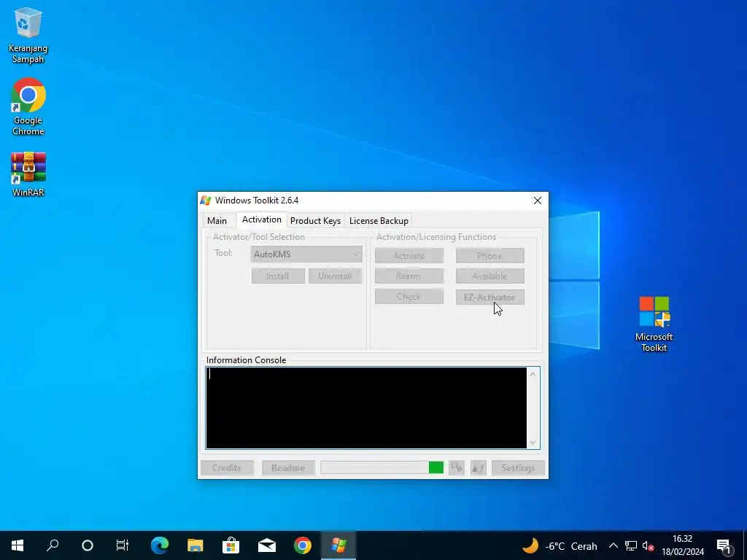The height and width of the screenshot is (560, 747).
Task: Open Credits button
Action: (227, 468)
